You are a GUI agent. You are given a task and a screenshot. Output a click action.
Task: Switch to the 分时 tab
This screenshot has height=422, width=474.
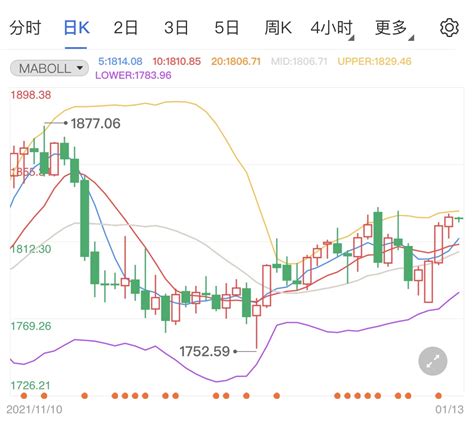click(x=25, y=28)
